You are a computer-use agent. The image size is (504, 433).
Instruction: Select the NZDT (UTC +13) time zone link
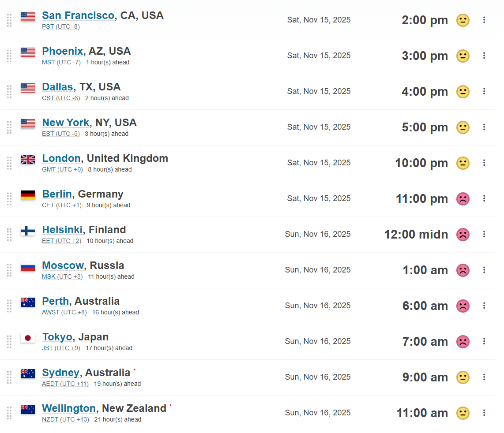65,419
